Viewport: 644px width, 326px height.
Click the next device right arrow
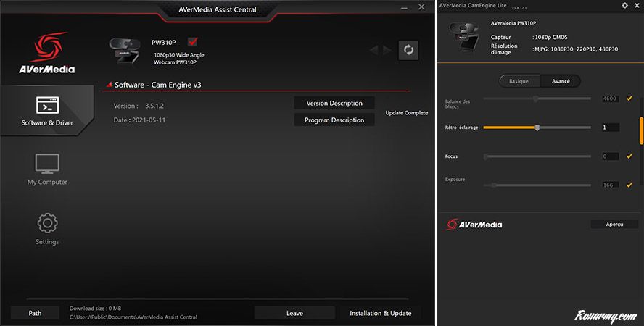[387, 50]
